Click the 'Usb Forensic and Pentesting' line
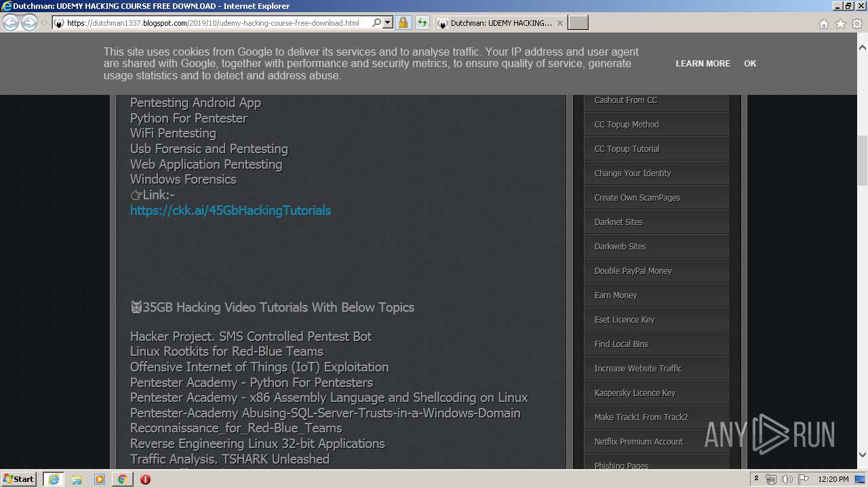The height and width of the screenshot is (488, 868). pyautogui.click(x=209, y=149)
